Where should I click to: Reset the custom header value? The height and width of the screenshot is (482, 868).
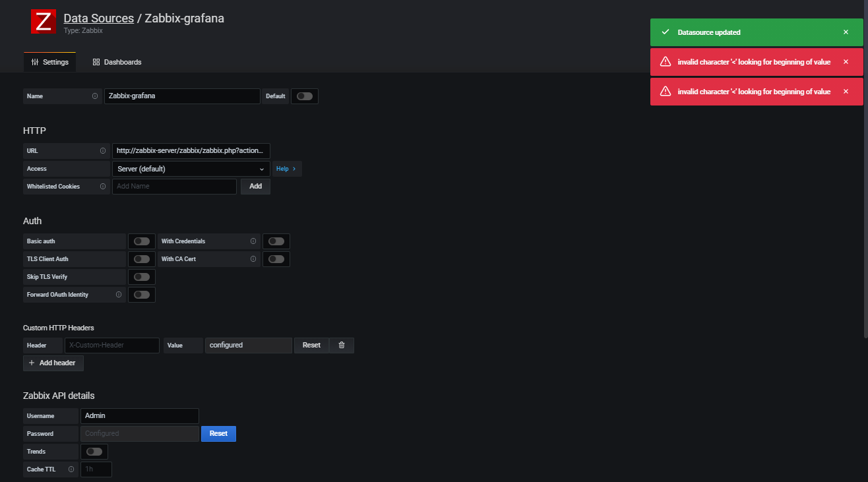[x=311, y=346]
